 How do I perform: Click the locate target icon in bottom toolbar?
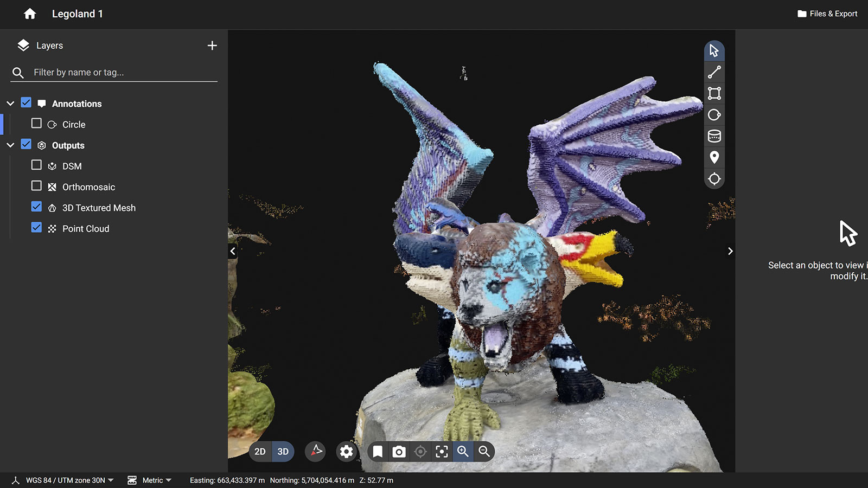tap(420, 452)
